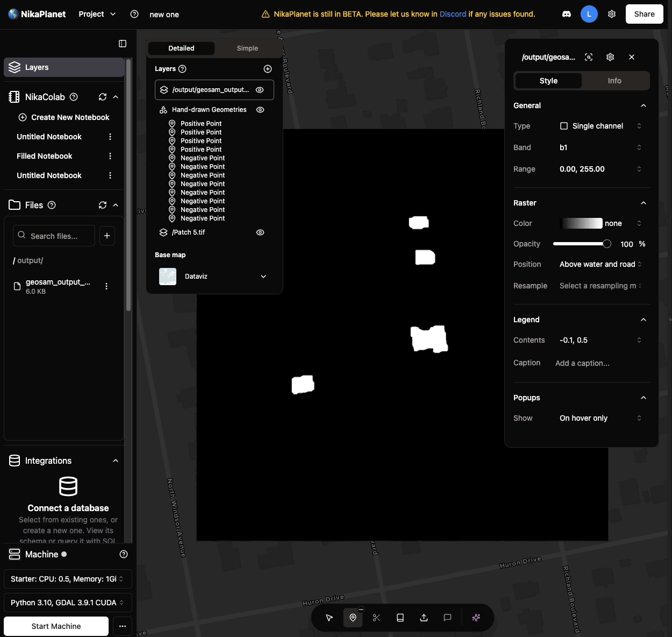Screen dimensions: 672x637
Task: Close the /output/geosa... style panel
Action: point(632,57)
